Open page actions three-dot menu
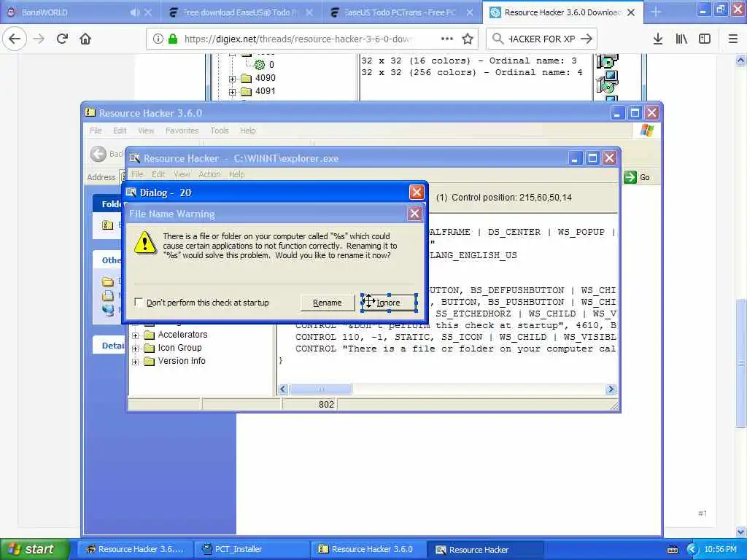Image resolution: width=747 pixels, height=560 pixels. click(x=447, y=39)
